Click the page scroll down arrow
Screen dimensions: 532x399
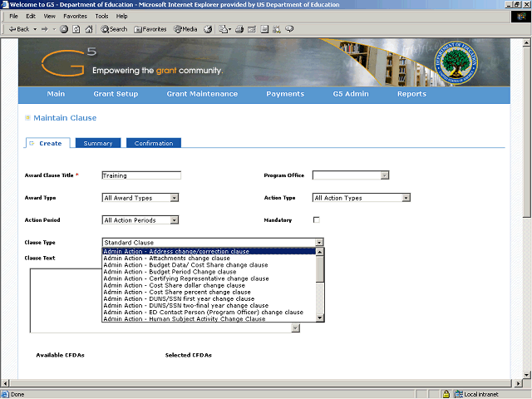pos(526,375)
